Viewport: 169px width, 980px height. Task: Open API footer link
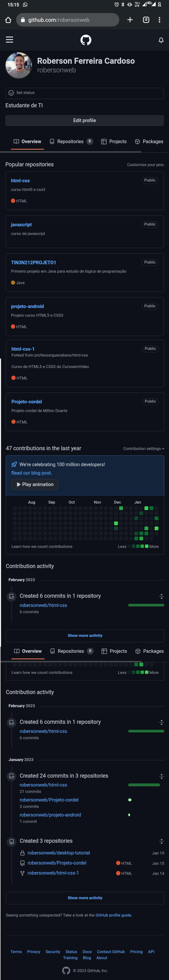pos(151,952)
